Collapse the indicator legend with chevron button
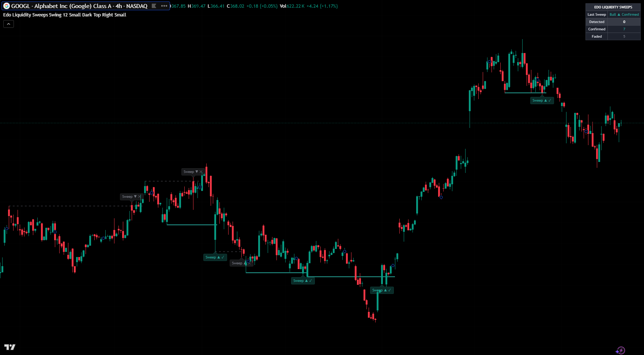The width and height of the screenshot is (644, 355). pyautogui.click(x=8, y=24)
